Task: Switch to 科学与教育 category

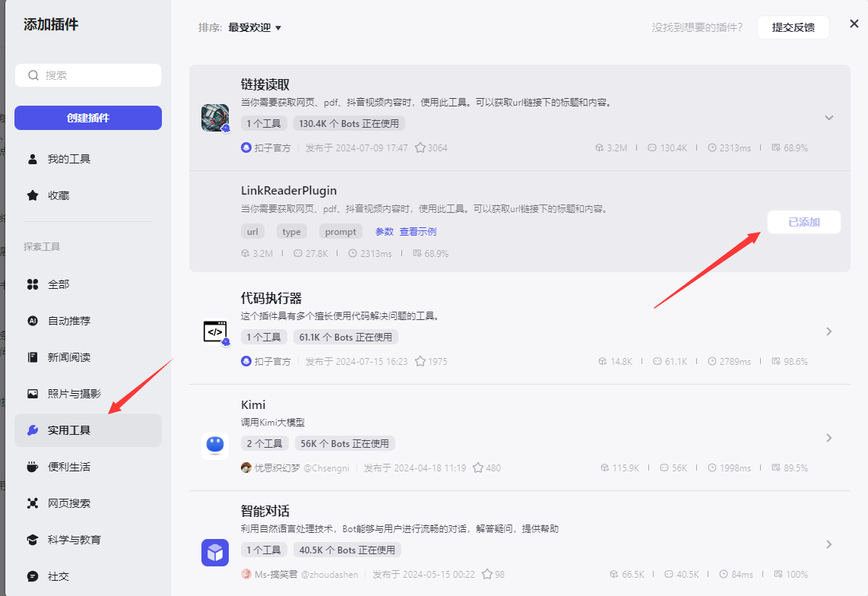Action: [88, 540]
